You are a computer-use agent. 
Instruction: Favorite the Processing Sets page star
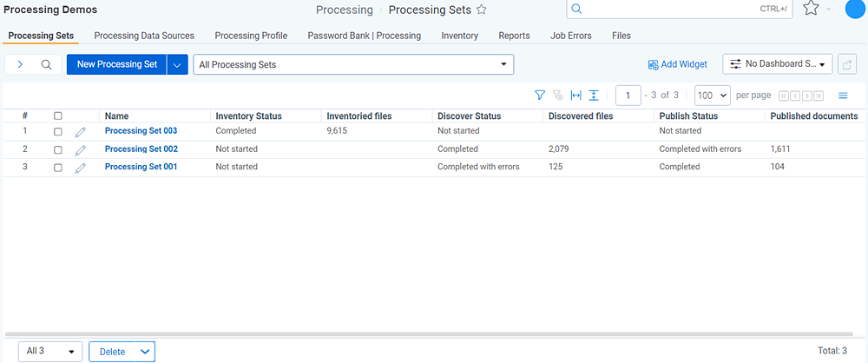(482, 10)
